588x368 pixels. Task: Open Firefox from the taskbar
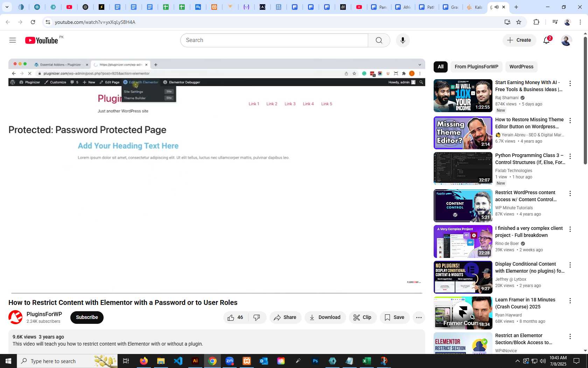click(143, 361)
